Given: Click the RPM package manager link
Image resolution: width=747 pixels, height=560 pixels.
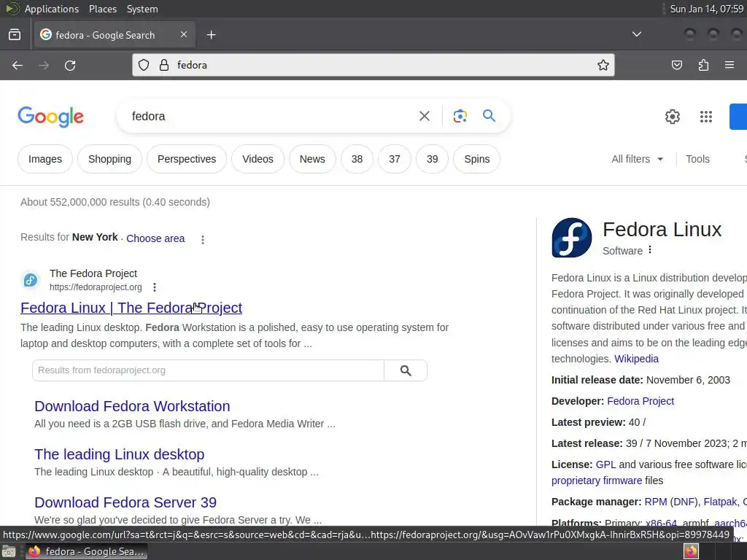Looking at the screenshot, I should (656, 502).
